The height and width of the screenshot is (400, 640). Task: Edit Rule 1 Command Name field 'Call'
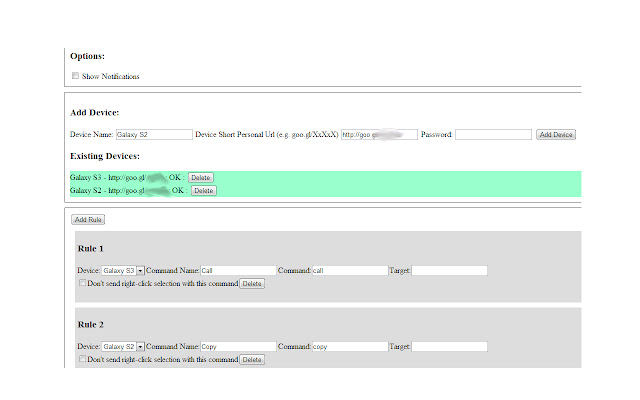[238, 271]
